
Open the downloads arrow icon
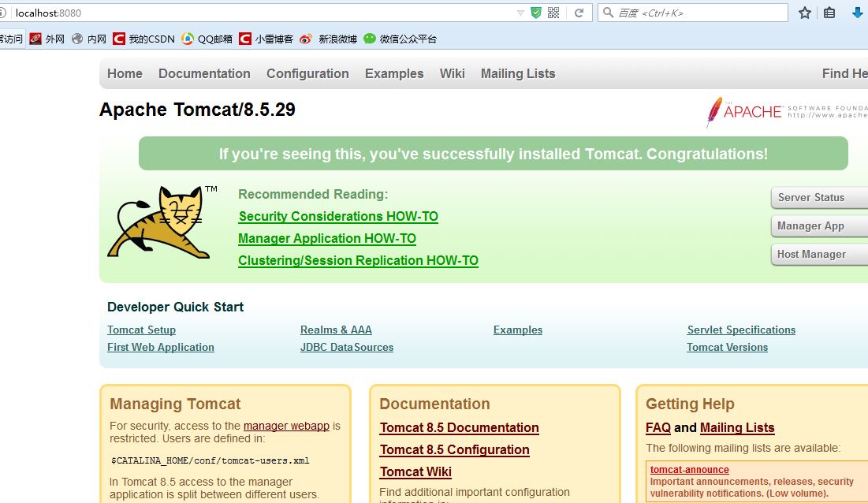[x=857, y=13]
